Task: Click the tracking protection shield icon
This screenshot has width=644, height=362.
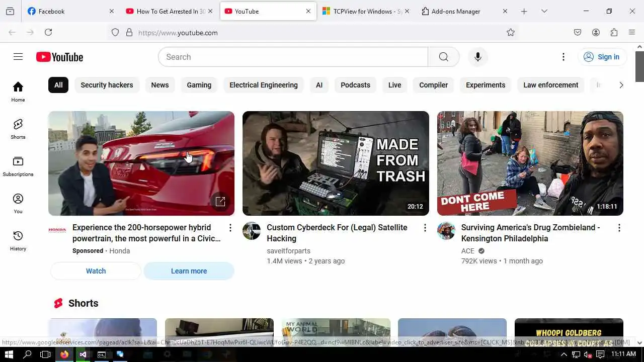Action: 115,32
